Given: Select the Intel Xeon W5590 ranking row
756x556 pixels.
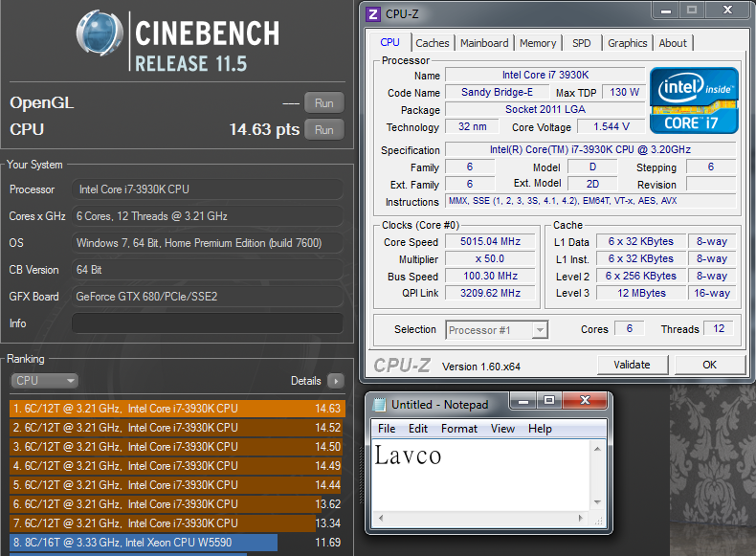Looking at the screenshot, I should tap(177, 543).
